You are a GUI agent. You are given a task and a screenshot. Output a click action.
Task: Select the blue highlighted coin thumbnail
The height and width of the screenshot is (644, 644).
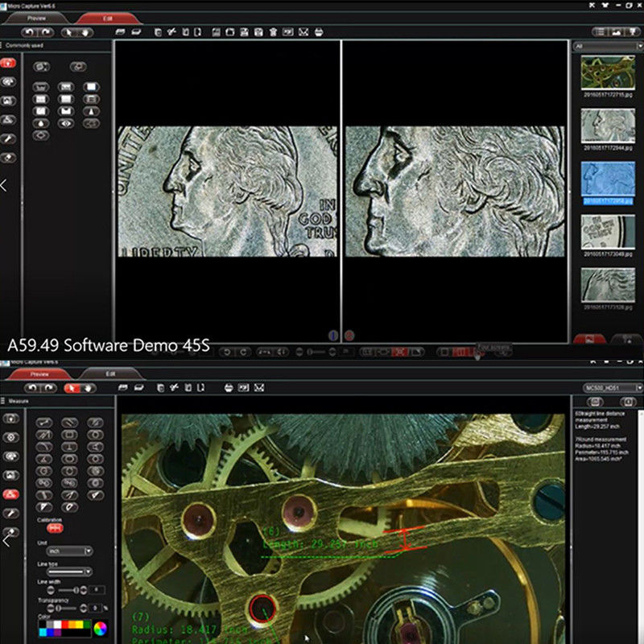(x=608, y=179)
